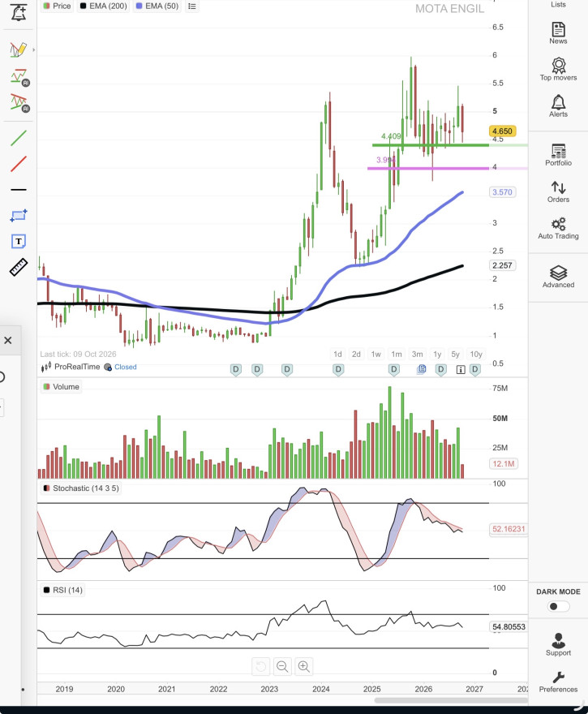
Task: Open Orders
Action: (558, 191)
